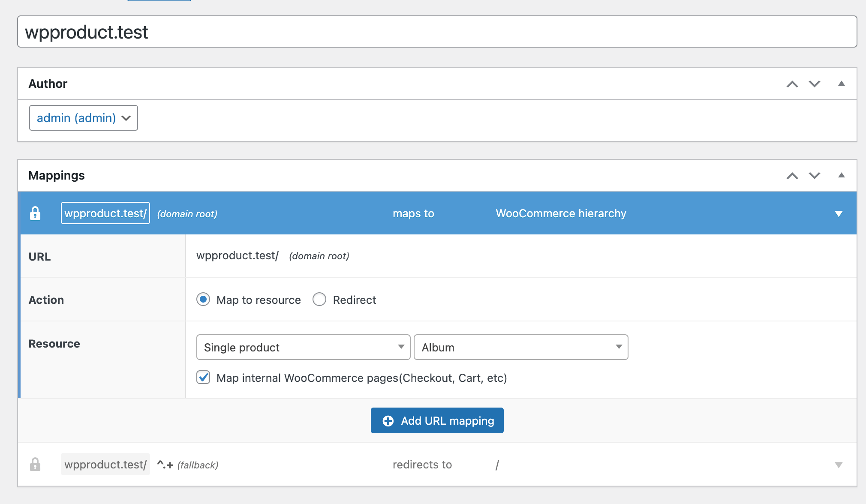Move Mappings panel up with arrow
The height and width of the screenshot is (504, 866).
(792, 176)
